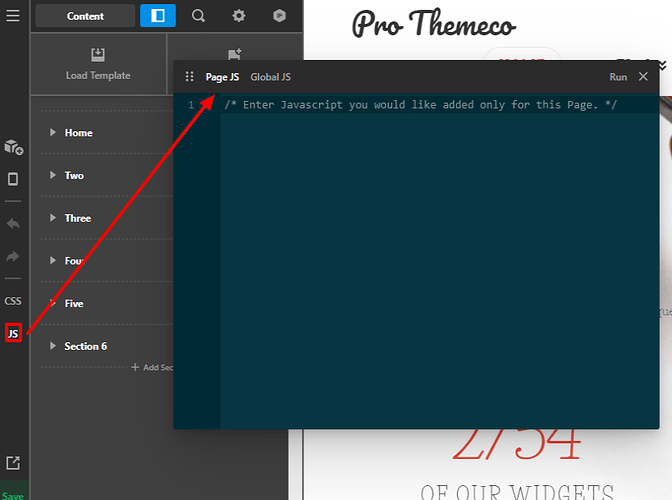Click the Pro Themeco logo in preview
The width and height of the screenshot is (672, 500).
434,24
